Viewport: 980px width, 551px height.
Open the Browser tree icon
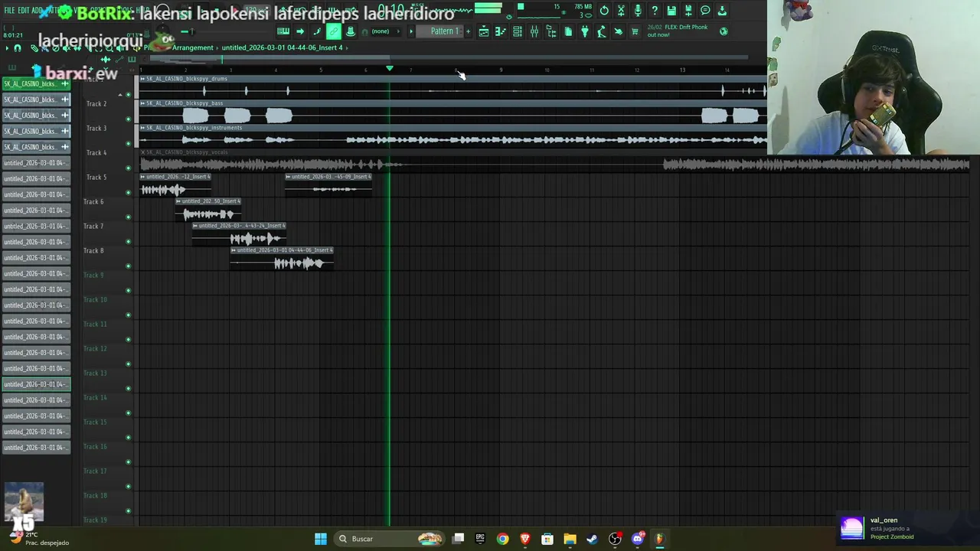[551, 31]
